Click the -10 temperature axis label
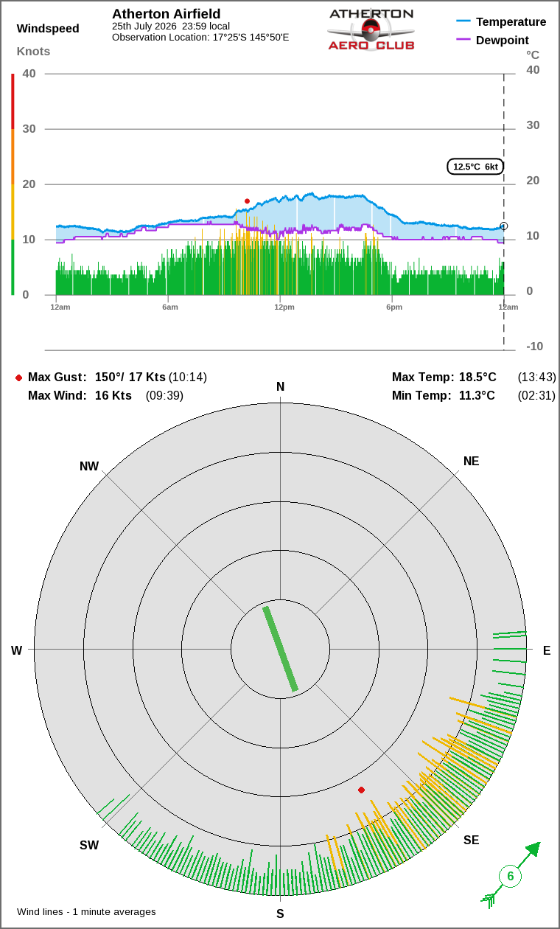This screenshot has width=560, height=929. tap(534, 347)
